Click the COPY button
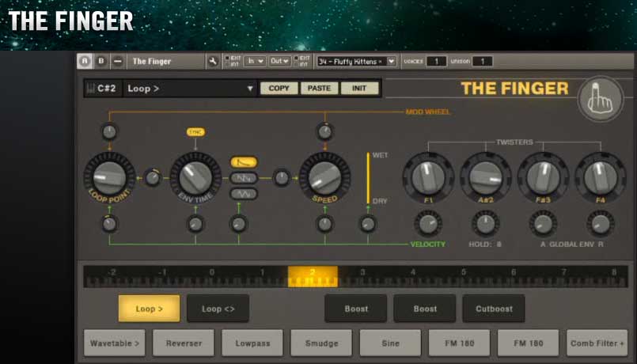The image size is (637, 364). click(279, 88)
